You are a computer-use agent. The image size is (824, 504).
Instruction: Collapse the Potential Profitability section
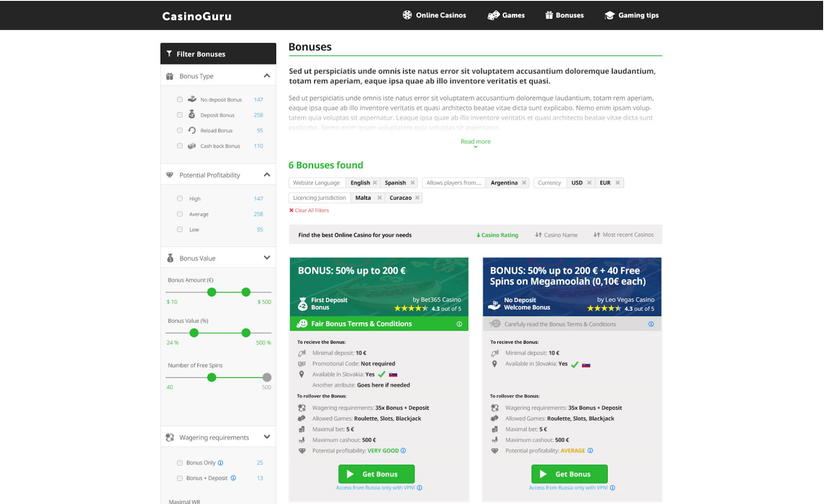[267, 175]
